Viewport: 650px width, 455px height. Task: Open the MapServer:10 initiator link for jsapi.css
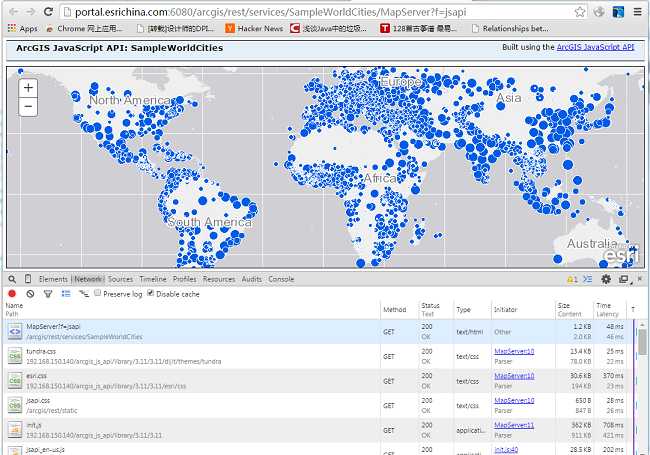click(514, 400)
